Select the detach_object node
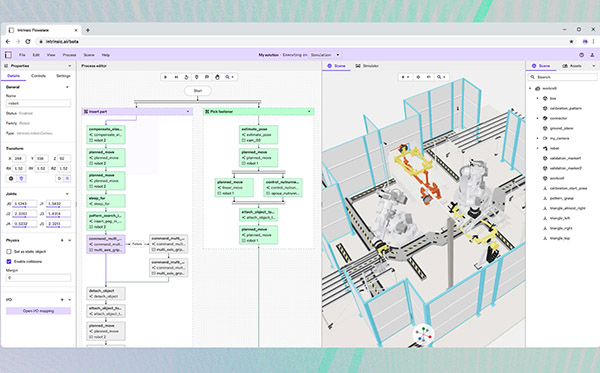The height and width of the screenshot is (373, 600). (x=106, y=293)
